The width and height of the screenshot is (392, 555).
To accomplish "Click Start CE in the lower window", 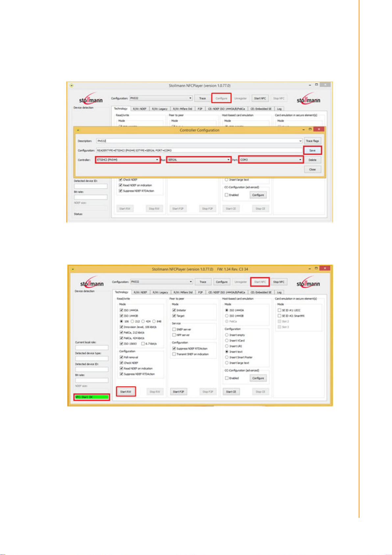I will click(x=231, y=392).
